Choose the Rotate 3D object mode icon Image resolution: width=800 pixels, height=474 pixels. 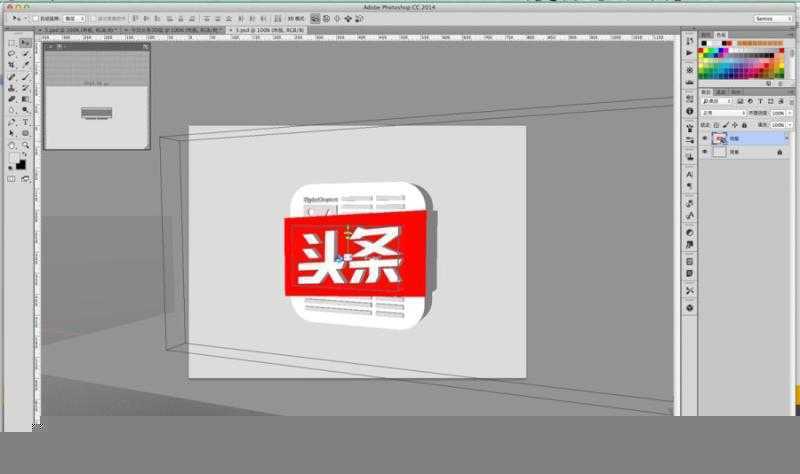315,19
